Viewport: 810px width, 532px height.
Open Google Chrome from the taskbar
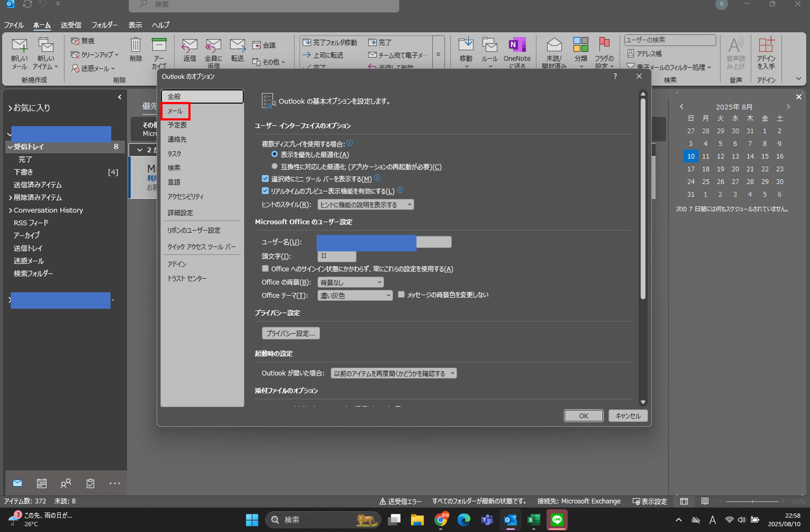click(441, 519)
